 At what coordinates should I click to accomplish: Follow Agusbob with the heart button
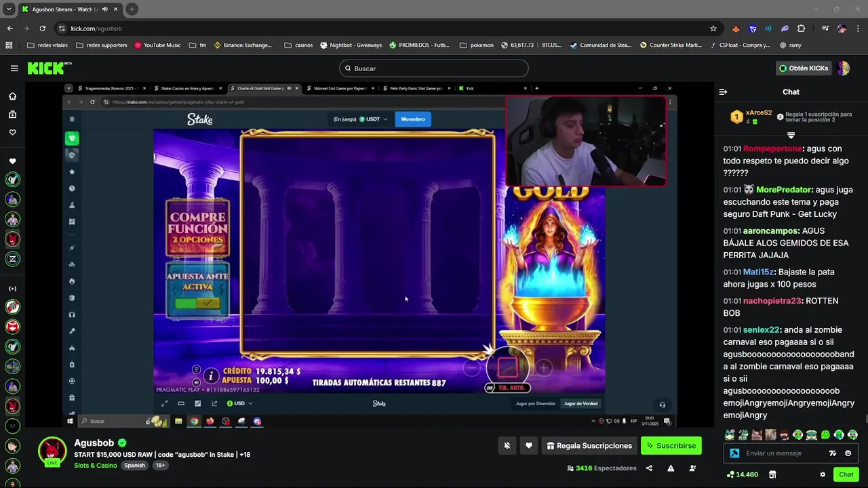pos(529,445)
